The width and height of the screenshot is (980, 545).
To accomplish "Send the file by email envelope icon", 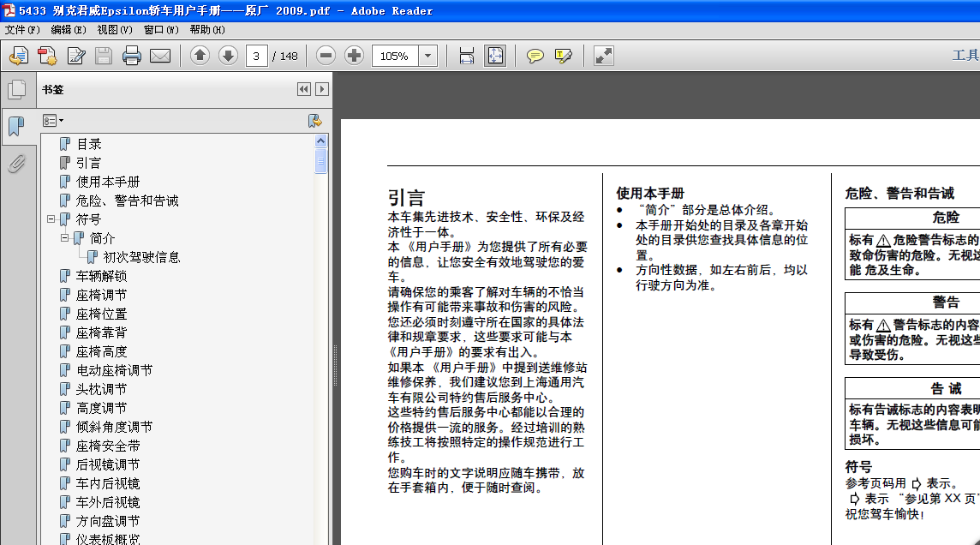I will point(160,56).
